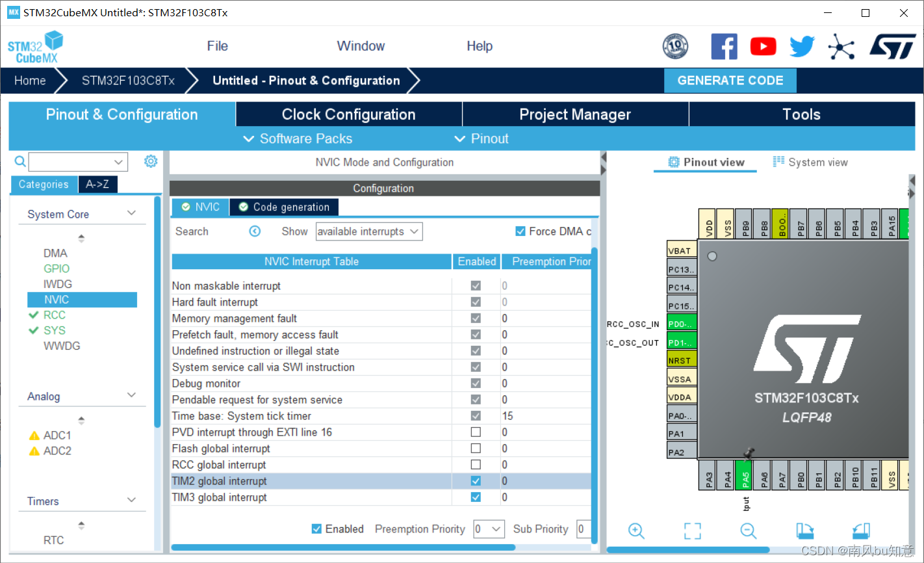Toggle Time base System tick timer checkbox

point(476,416)
